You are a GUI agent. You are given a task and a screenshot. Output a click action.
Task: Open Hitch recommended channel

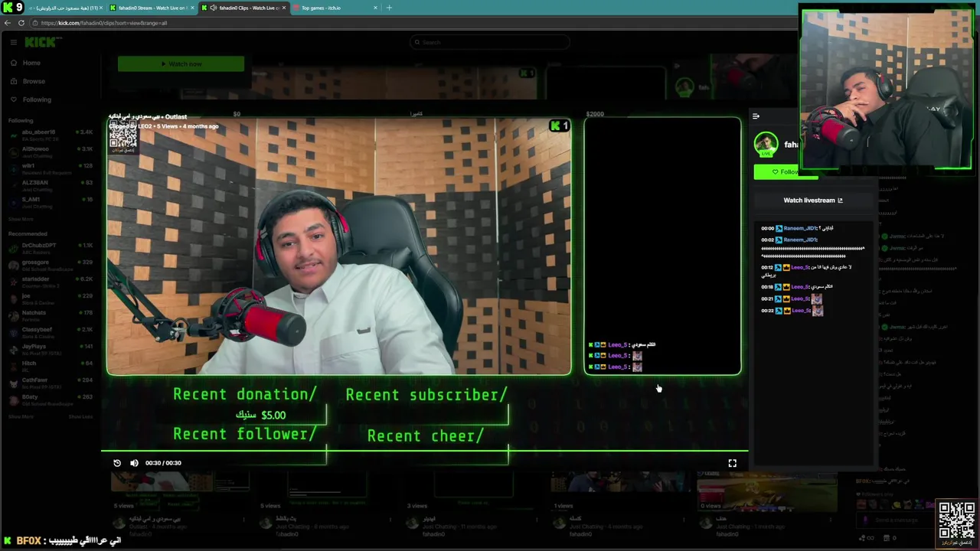pos(50,367)
